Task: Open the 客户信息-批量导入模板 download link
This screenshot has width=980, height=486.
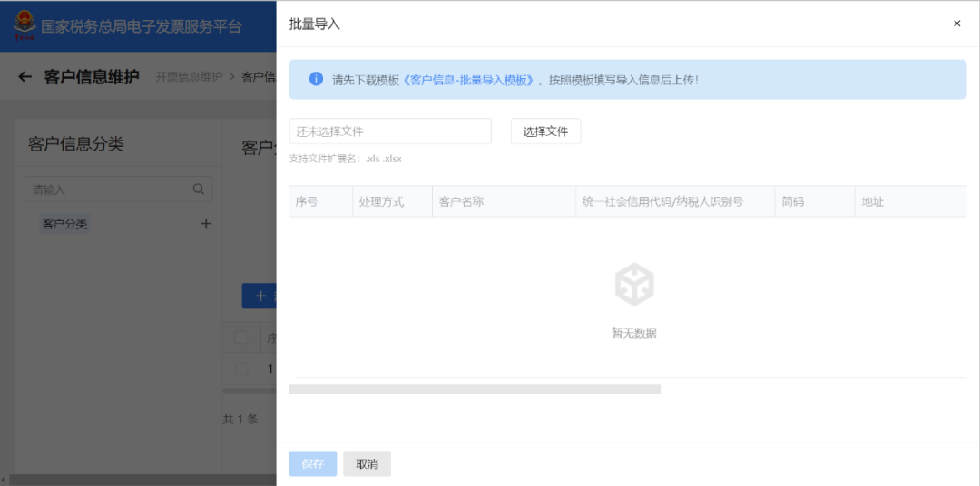Action: tap(468, 80)
